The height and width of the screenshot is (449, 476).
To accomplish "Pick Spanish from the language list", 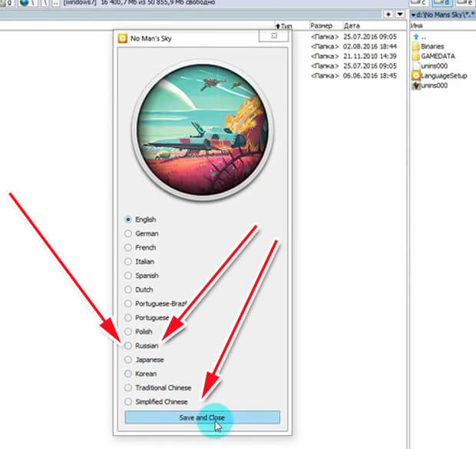I will click(x=128, y=276).
